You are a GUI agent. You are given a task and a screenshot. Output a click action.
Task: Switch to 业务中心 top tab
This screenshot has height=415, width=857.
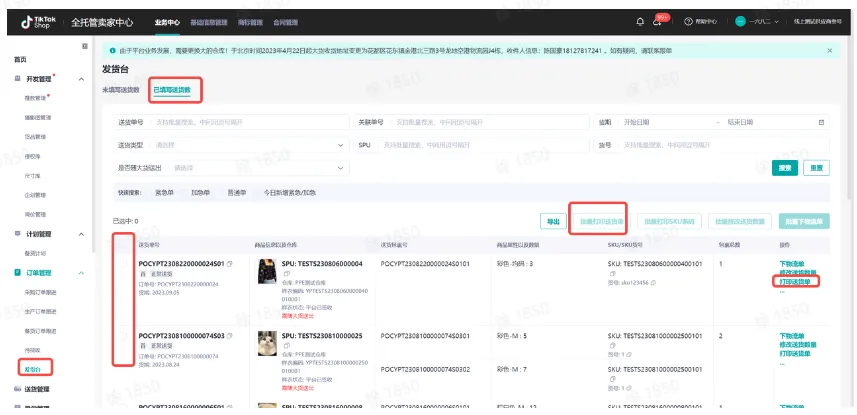[x=167, y=22]
